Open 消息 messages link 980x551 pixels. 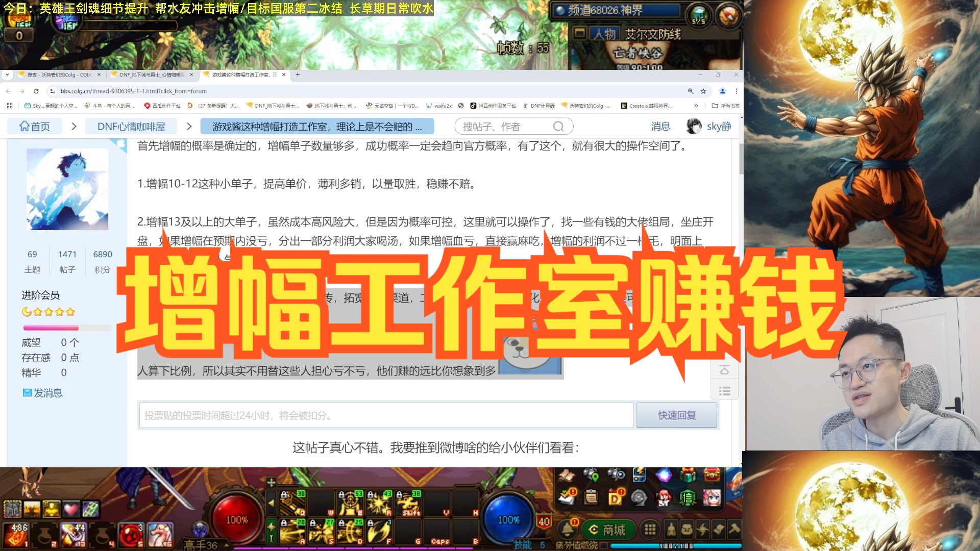click(x=660, y=127)
